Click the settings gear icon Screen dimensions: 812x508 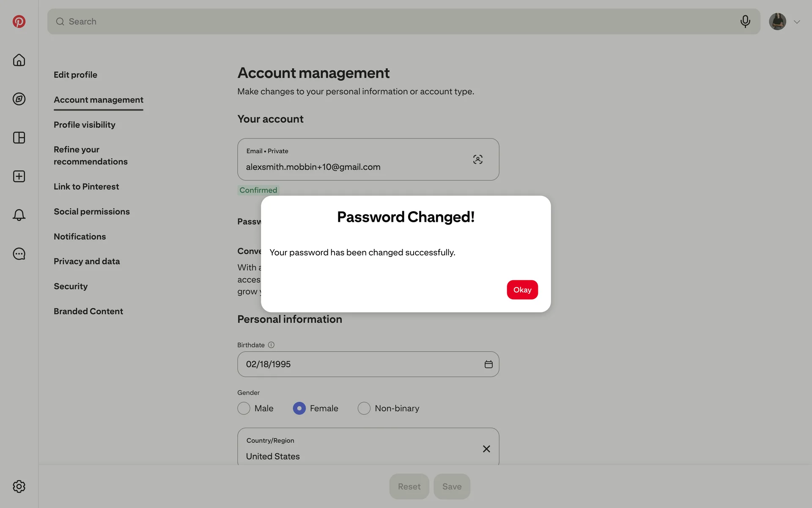pyautogui.click(x=19, y=486)
